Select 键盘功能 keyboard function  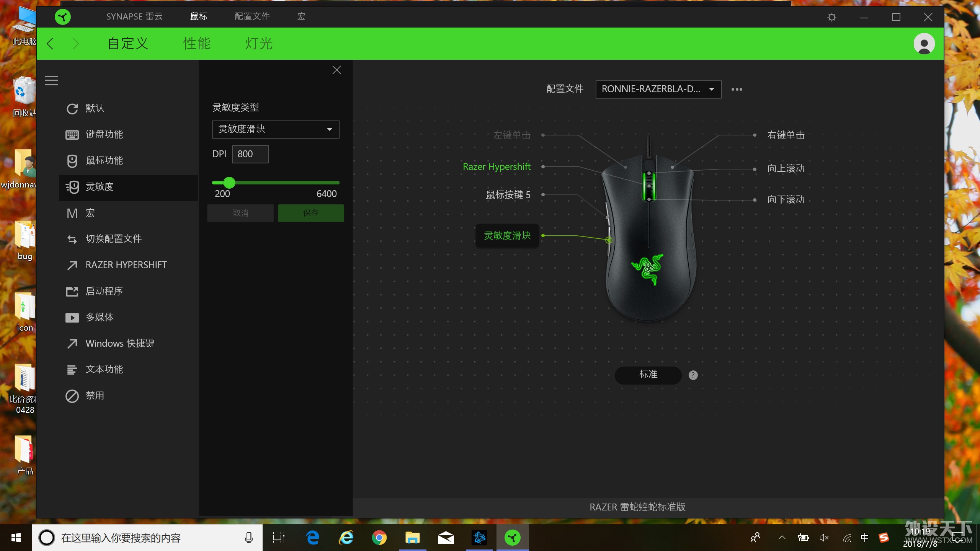click(129, 135)
